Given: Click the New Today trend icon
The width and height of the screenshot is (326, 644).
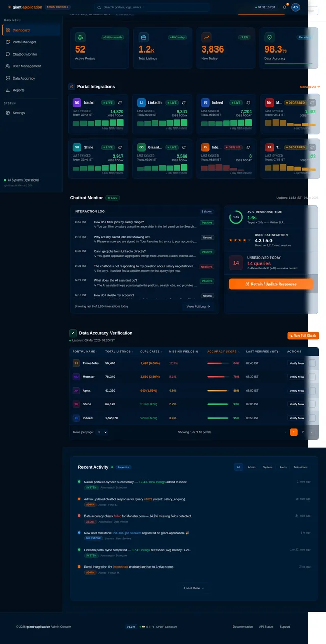Looking at the screenshot, I should pyautogui.click(x=206, y=37).
